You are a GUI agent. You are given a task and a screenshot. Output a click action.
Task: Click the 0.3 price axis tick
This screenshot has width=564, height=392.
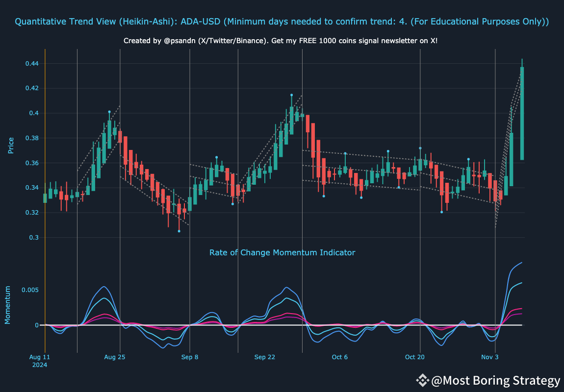coord(34,238)
